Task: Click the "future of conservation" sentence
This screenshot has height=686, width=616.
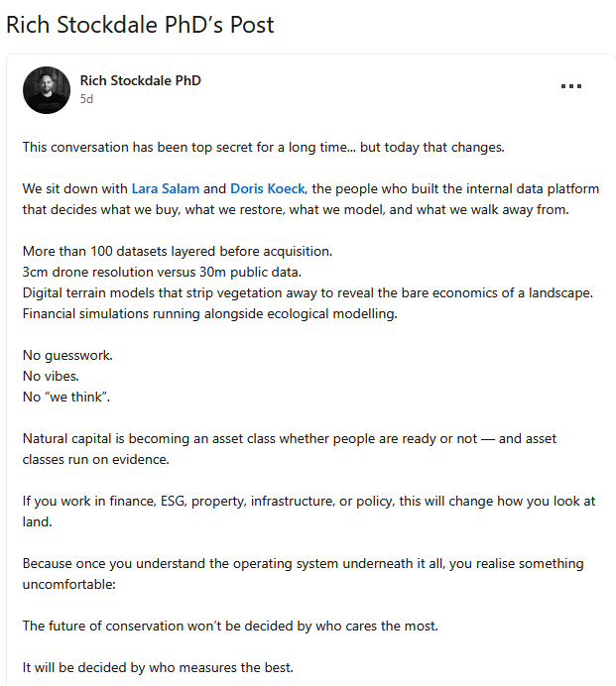Action: pyautogui.click(x=227, y=626)
